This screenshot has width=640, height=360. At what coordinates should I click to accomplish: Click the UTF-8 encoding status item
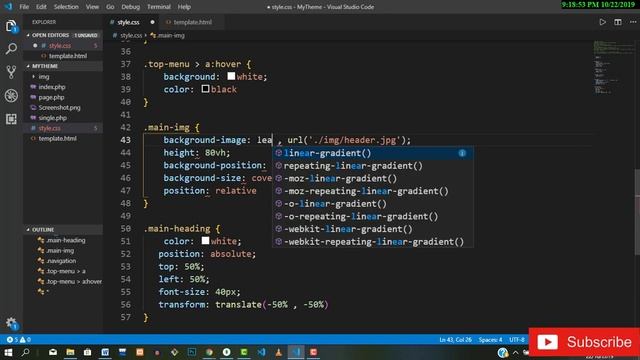coord(517,340)
